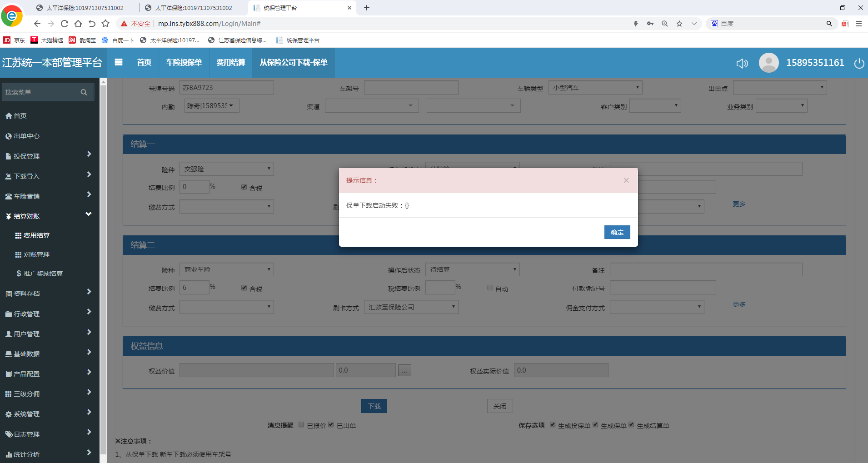Click 更多 link in 结算二
Viewport: 868px width, 463px height.
pyautogui.click(x=739, y=304)
